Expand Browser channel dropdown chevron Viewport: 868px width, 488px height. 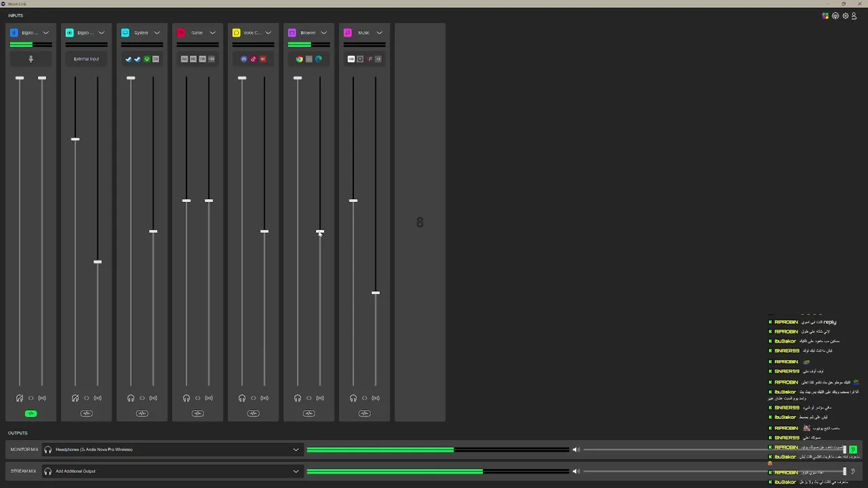[323, 33]
